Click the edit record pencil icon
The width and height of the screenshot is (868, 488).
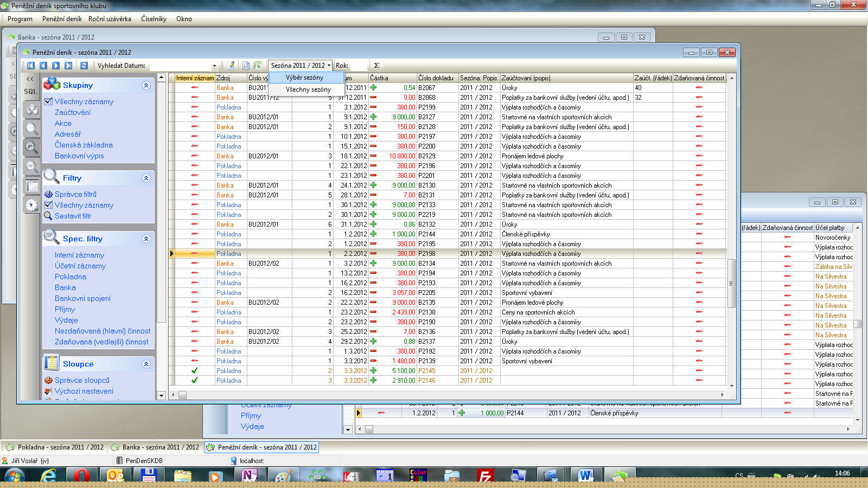[x=231, y=66]
